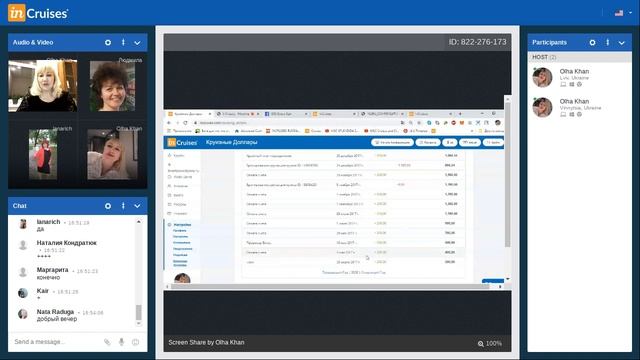Open Participants panel more options icon
Screen dimensions: 640x360
608,42
